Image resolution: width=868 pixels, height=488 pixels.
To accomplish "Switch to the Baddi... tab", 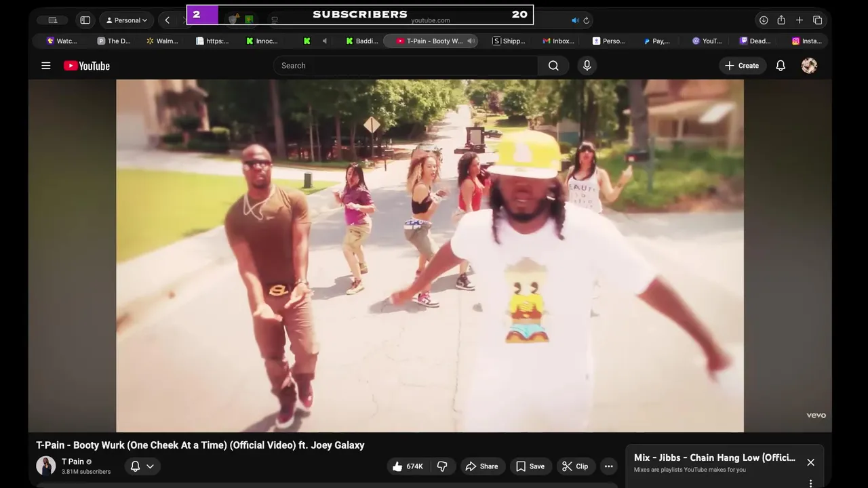I will 362,41.
